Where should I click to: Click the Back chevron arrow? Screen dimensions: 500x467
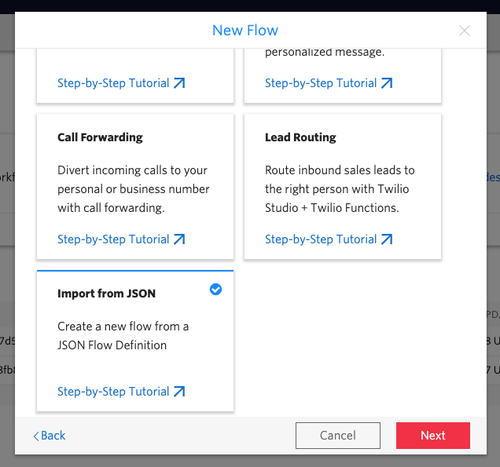[x=36, y=436]
